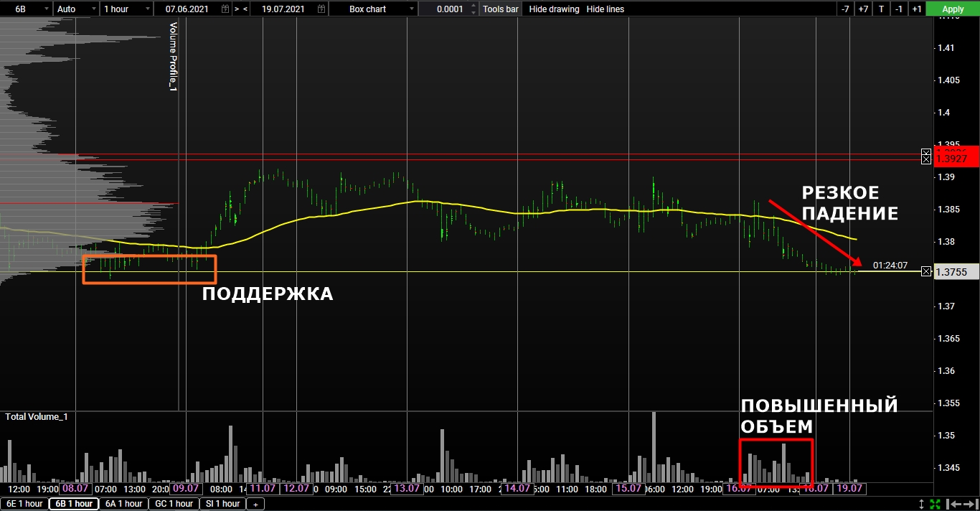Screen dimensions: 980x511
Task: Open calendar picker for end date 19.07.2021
Action: click(x=323, y=9)
